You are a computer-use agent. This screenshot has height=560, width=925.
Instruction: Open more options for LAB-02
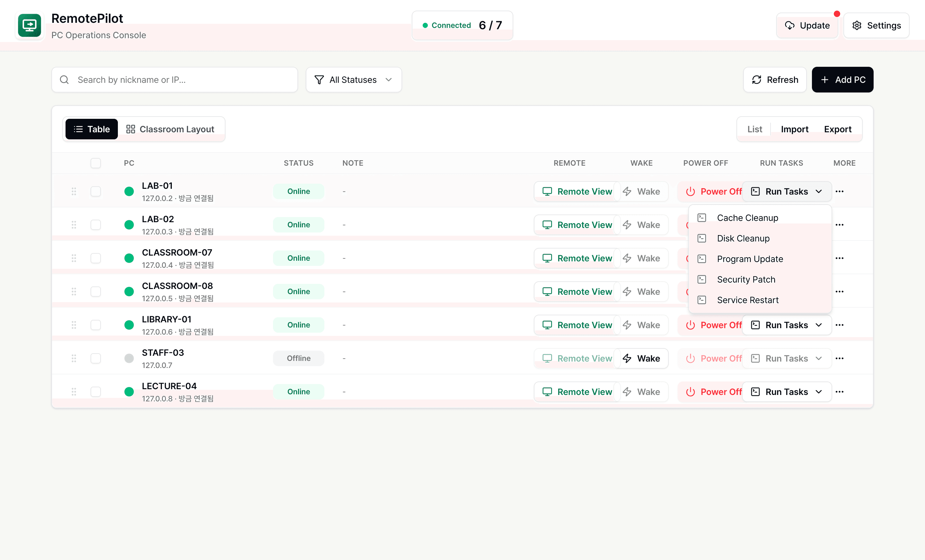[x=840, y=225]
